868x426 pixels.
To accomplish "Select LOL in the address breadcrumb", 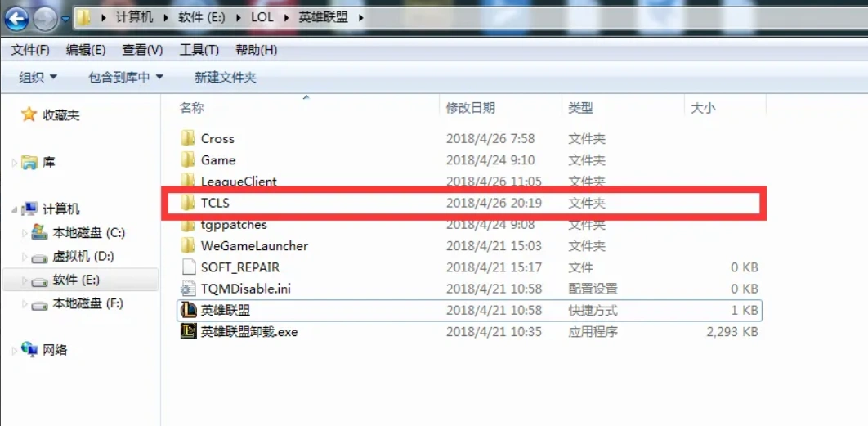I will tap(262, 17).
